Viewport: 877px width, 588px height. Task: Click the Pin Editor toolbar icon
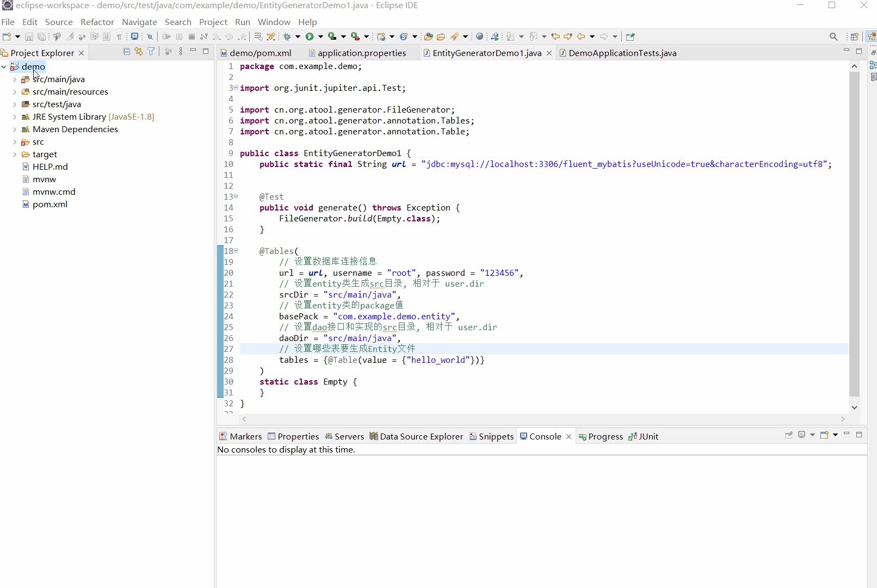pyautogui.click(x=631, y=36)
